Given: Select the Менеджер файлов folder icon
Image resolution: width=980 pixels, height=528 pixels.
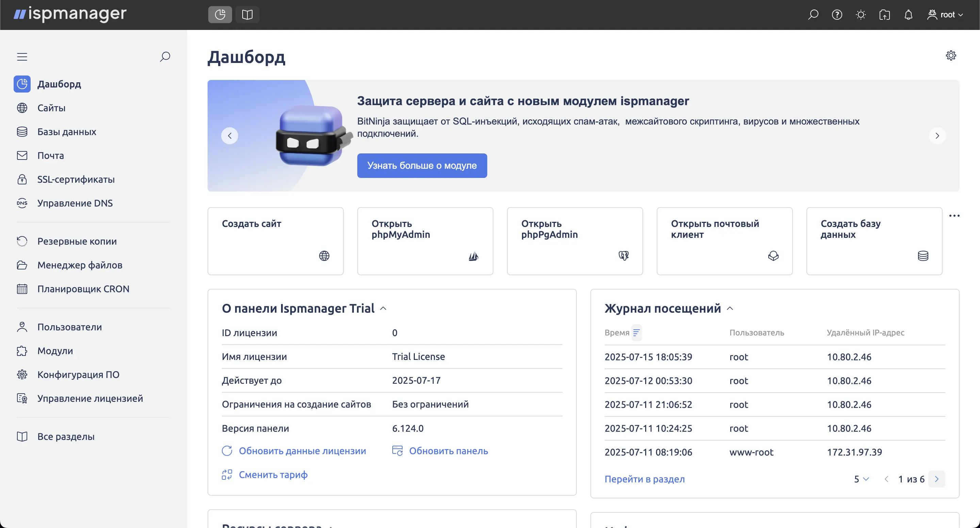Looking at the screenshot, I should (22, 265).
